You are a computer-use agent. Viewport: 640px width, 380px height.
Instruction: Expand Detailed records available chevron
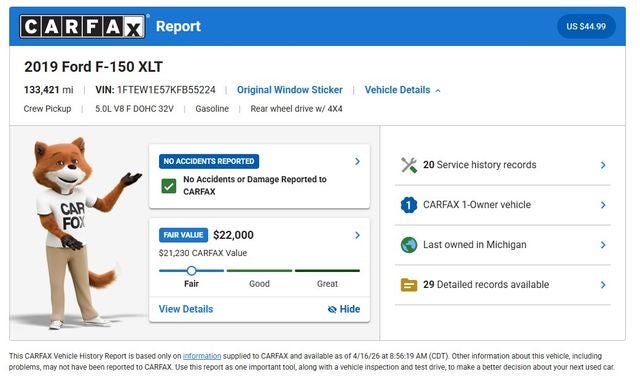[603, 285]
